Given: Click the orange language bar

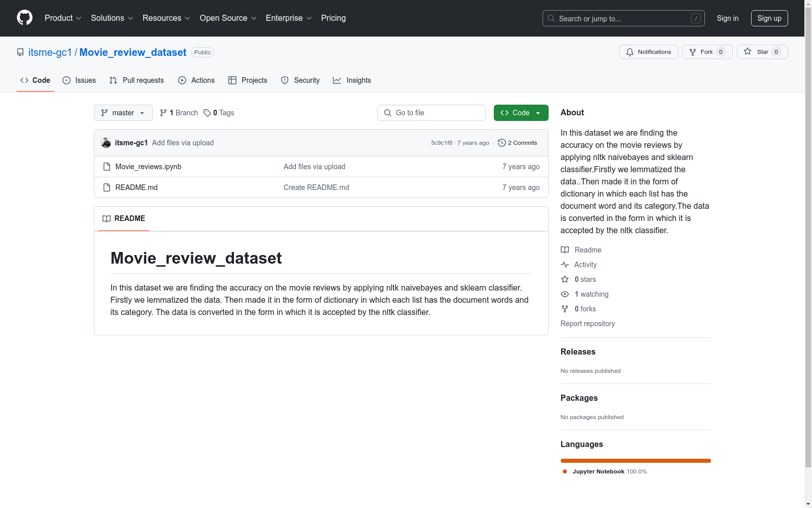Looking at the screenshot, I should [x=636, y=461].
